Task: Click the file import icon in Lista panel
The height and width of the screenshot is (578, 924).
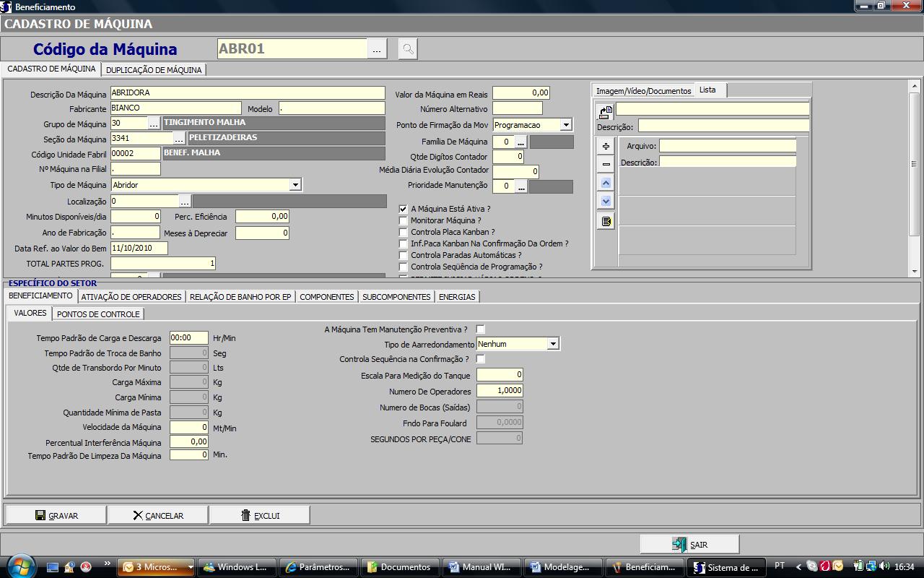Action: pyautogui.click(x=605, y=111)
